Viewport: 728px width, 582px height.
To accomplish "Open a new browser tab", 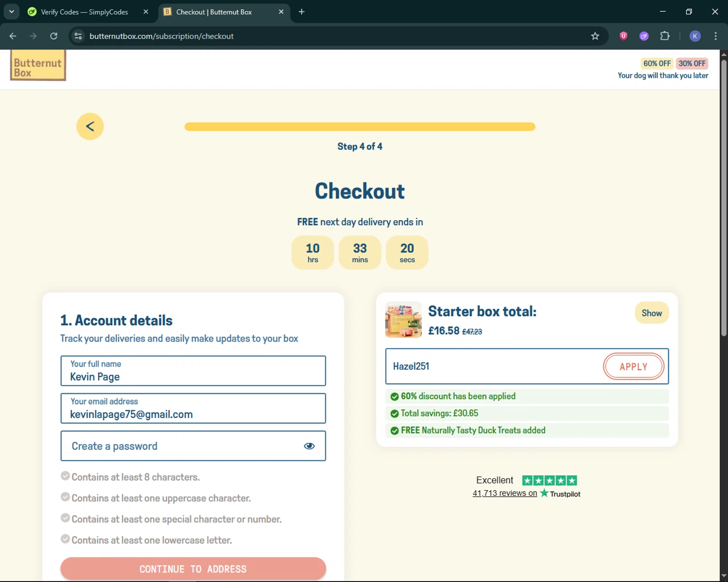I will point(301,12).
